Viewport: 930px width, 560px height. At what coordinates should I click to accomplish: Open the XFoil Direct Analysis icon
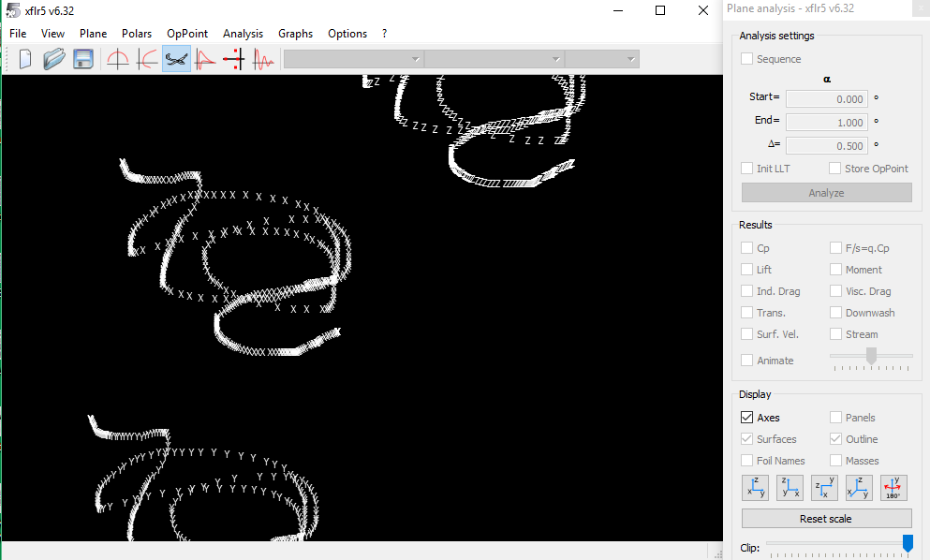point(205,59)
